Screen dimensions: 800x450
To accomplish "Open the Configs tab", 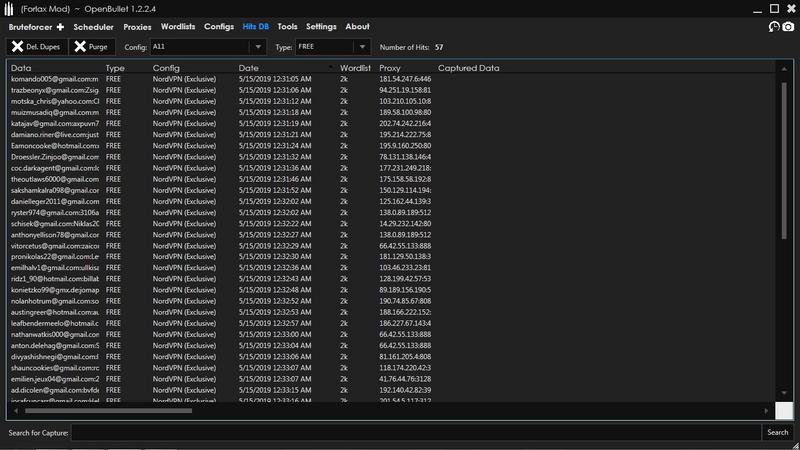I will (219, 27).
